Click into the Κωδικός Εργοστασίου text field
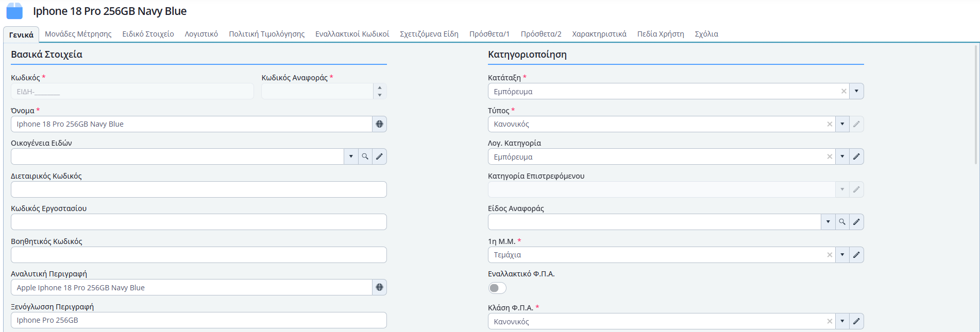The width and height of the screenshot is (980, 332). tap(198, 222)
